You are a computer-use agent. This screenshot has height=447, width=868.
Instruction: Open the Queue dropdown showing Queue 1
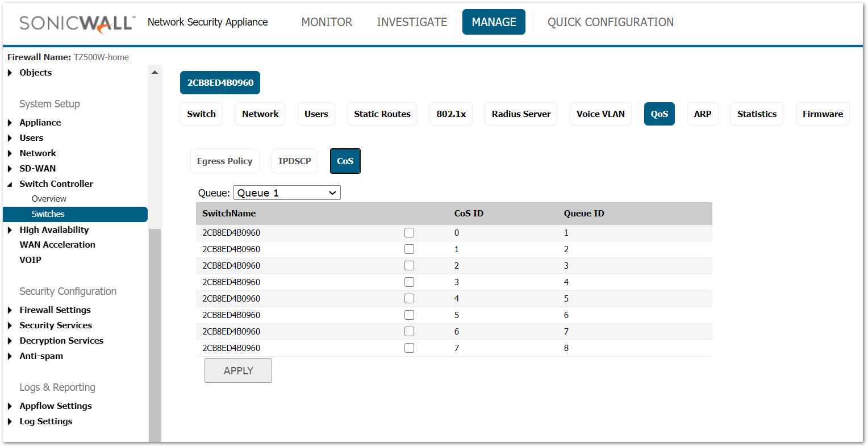tap(287, 193)
